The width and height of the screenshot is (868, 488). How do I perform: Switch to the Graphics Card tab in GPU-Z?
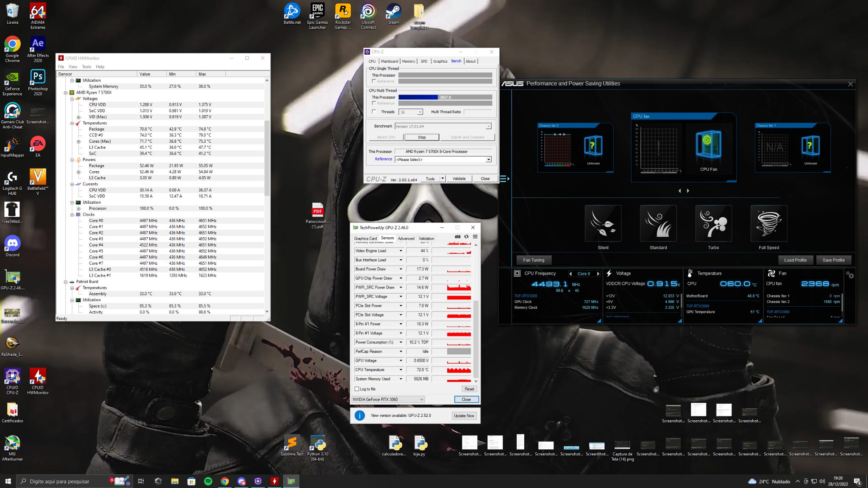click(365, 238)
